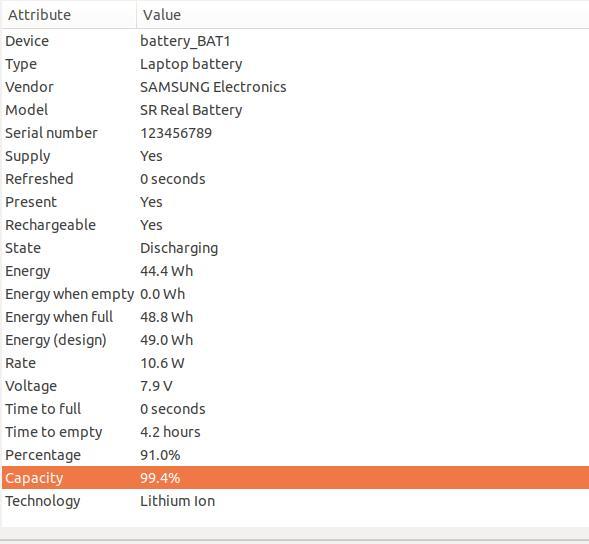
Task: Select the Device row battery_BAT1
Action: click(x=295, y=41)
